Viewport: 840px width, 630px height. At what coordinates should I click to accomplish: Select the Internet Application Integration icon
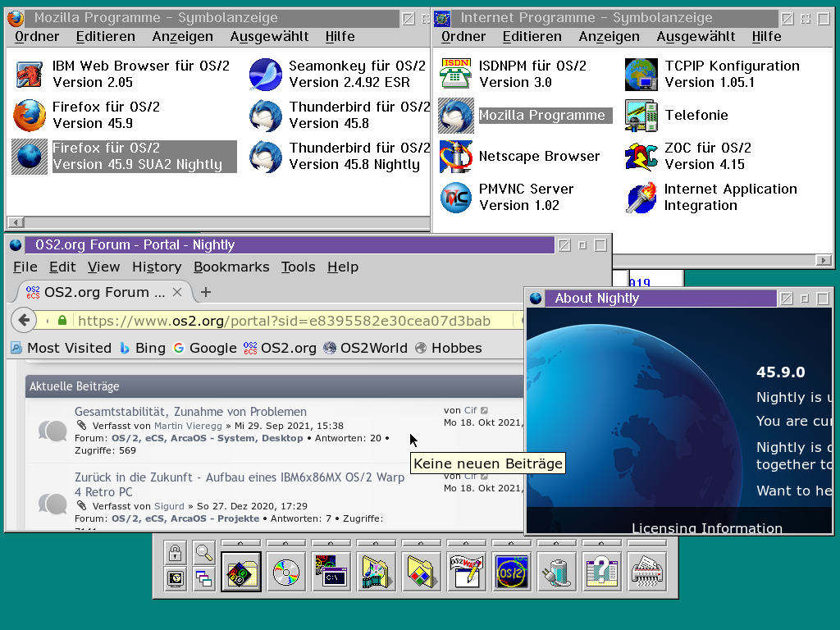641,197
